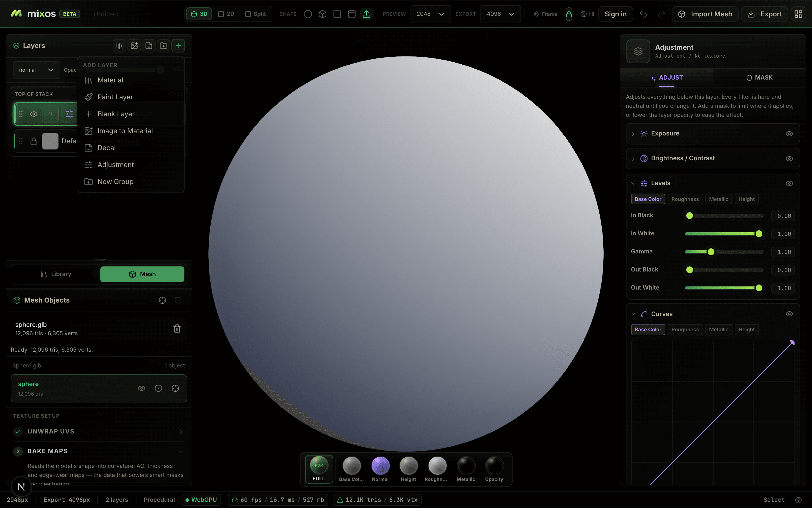Image resolution: width=812 pixels, height=508 pixels.
Task: Click the Sign in button
Action: pos(615,14)
